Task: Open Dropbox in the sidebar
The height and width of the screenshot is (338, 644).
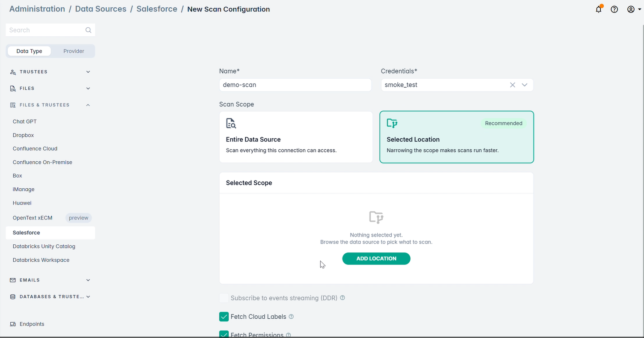Action: pos(23,135)
